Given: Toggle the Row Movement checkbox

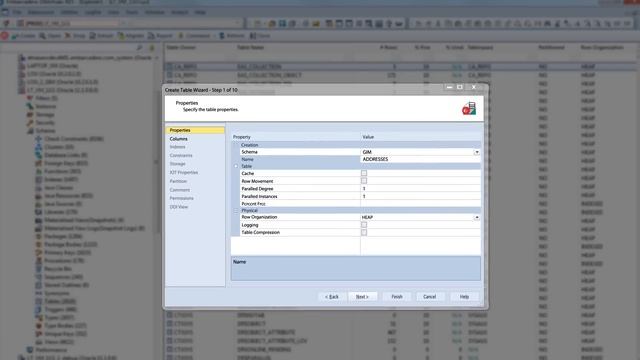Looking at the screenshot, I should click(364, 181).
